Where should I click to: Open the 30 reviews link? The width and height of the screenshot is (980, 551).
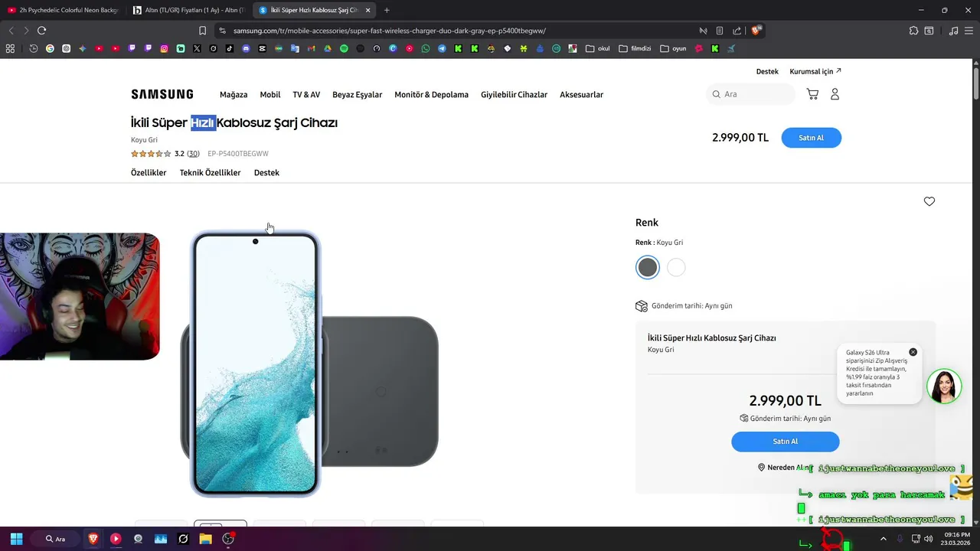[193, 154]
